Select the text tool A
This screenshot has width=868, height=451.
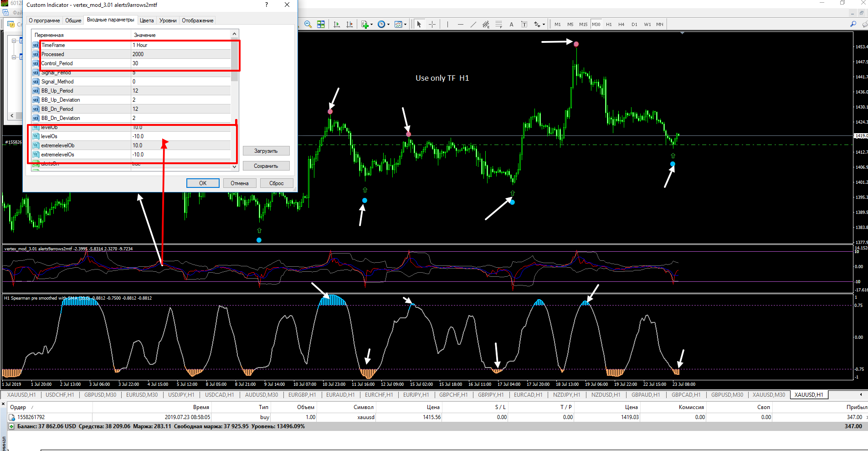pyautogui.click(x=511, y=24)
